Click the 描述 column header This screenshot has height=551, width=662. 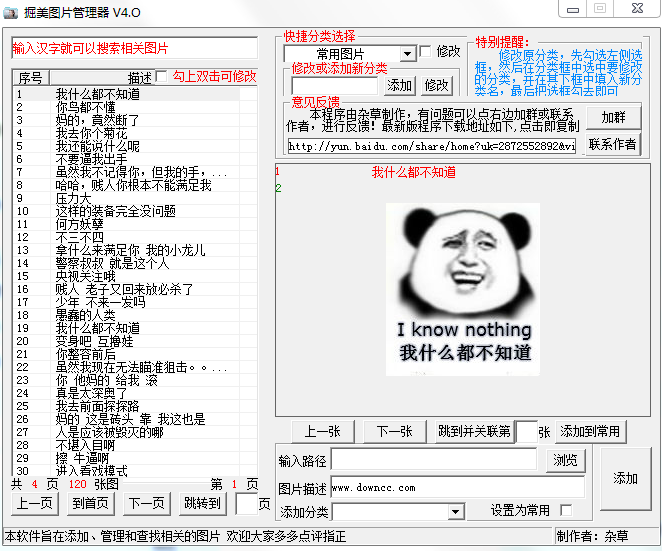(x=103, y=77)
